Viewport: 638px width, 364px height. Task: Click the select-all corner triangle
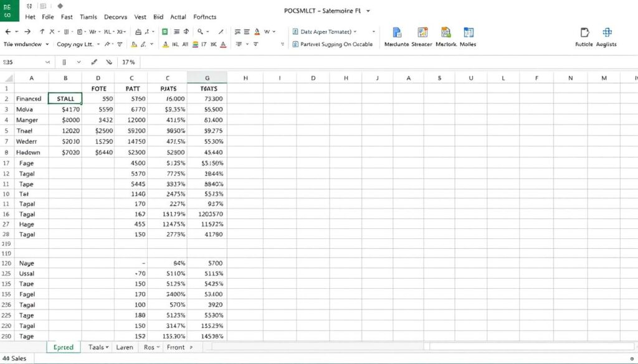(7, 78)
